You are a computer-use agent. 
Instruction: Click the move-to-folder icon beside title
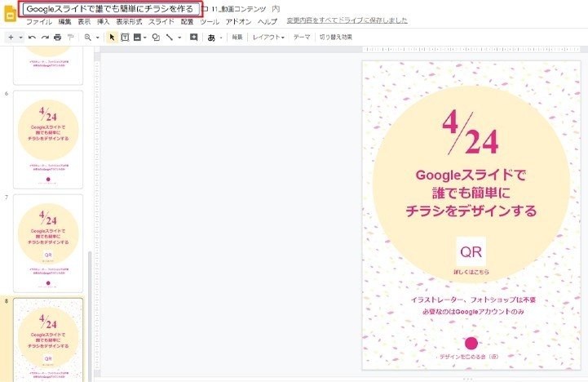point(205,9)
